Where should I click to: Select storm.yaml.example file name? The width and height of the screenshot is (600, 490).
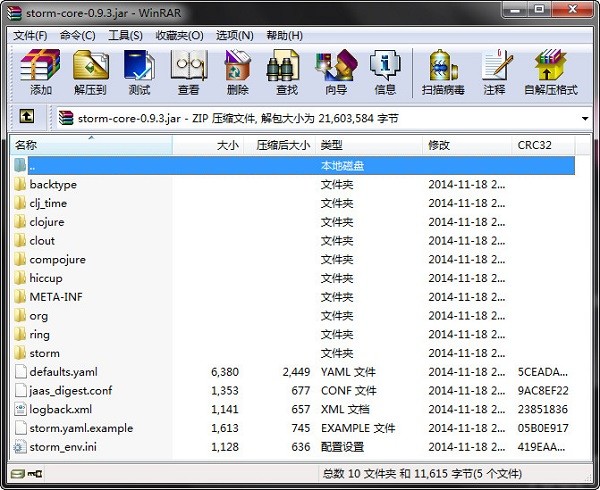pyautogui.click(x=81, y=428)
